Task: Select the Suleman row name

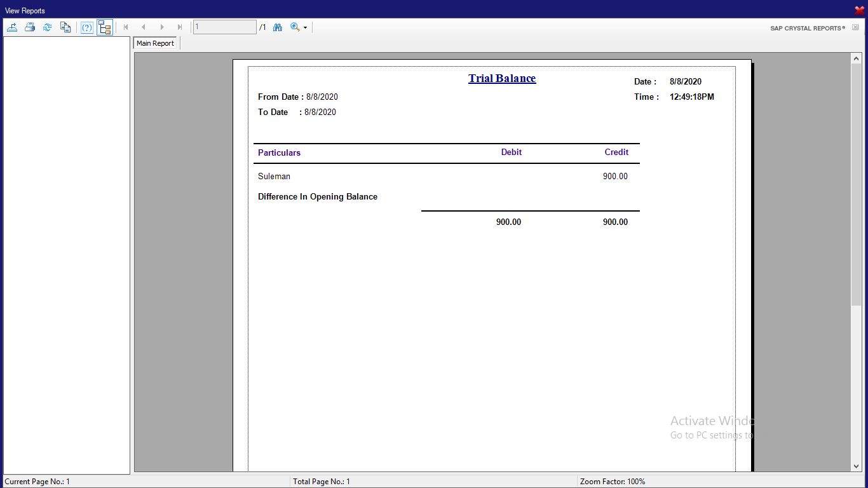Action: (274, 177)
